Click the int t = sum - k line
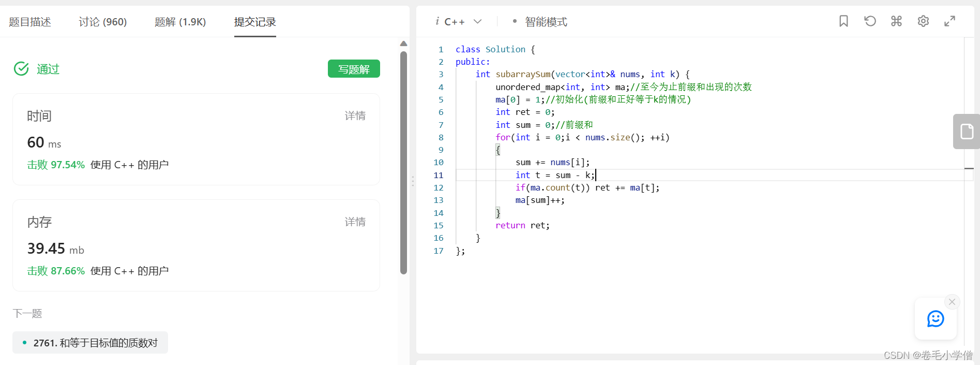 click(555, 175)
